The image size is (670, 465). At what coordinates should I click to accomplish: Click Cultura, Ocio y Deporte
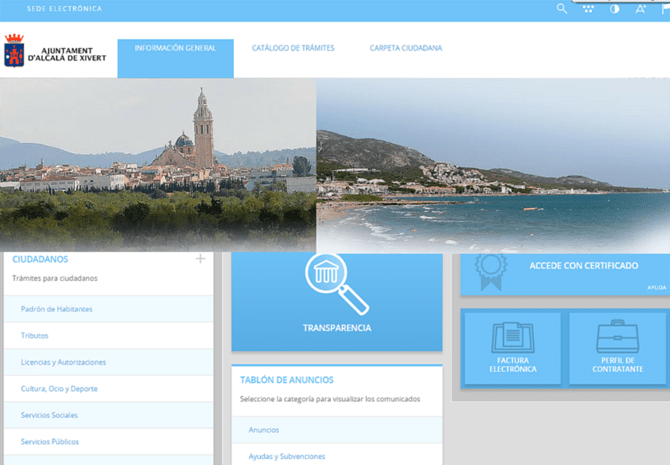coord(59,389)
